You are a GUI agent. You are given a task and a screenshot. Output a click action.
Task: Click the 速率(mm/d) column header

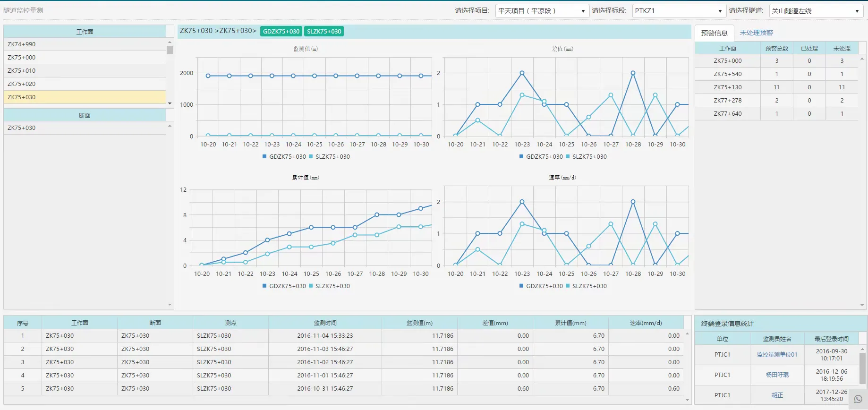point(646,323)
